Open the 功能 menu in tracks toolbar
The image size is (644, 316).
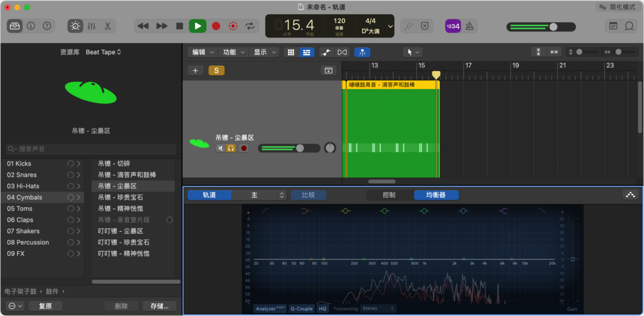coord(234,52)
